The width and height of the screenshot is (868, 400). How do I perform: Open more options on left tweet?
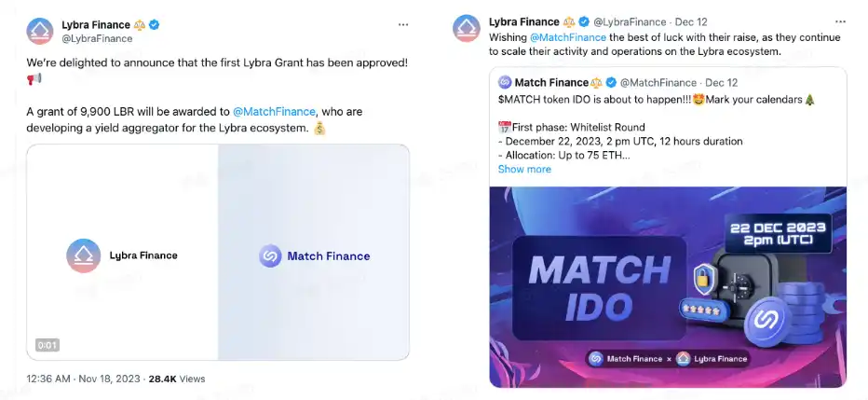coord(403,23)
